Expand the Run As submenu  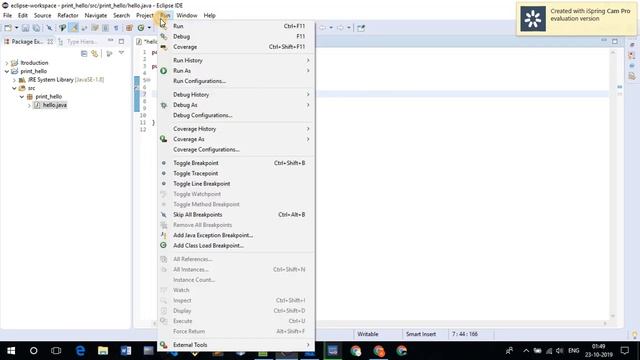pos(236,71)
